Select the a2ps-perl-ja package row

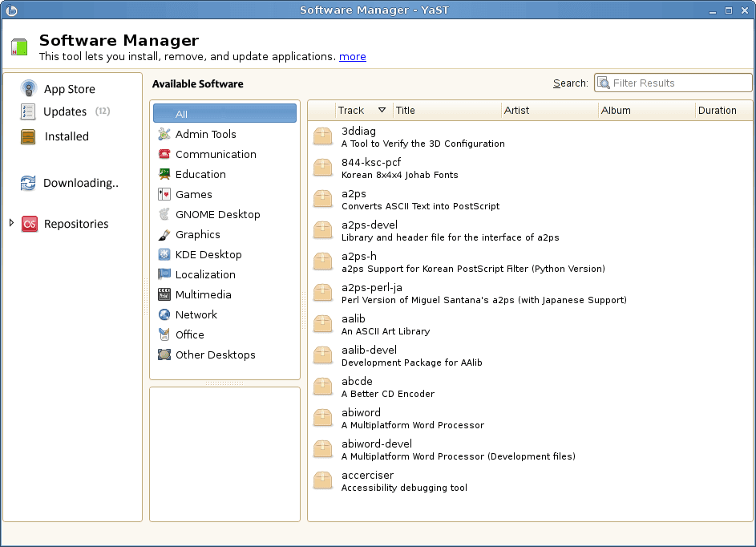point(529,294)
